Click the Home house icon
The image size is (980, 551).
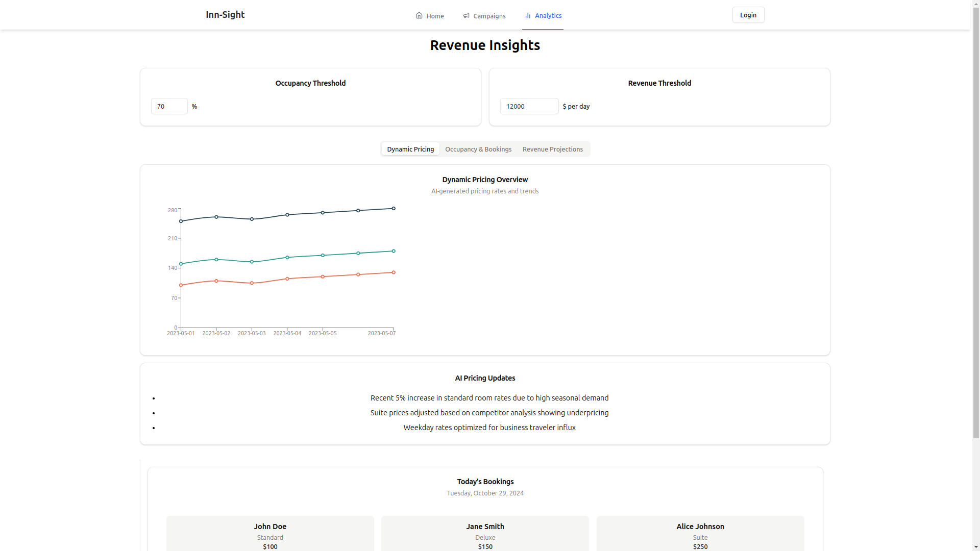pyautogui.click(x=419, y=15)
